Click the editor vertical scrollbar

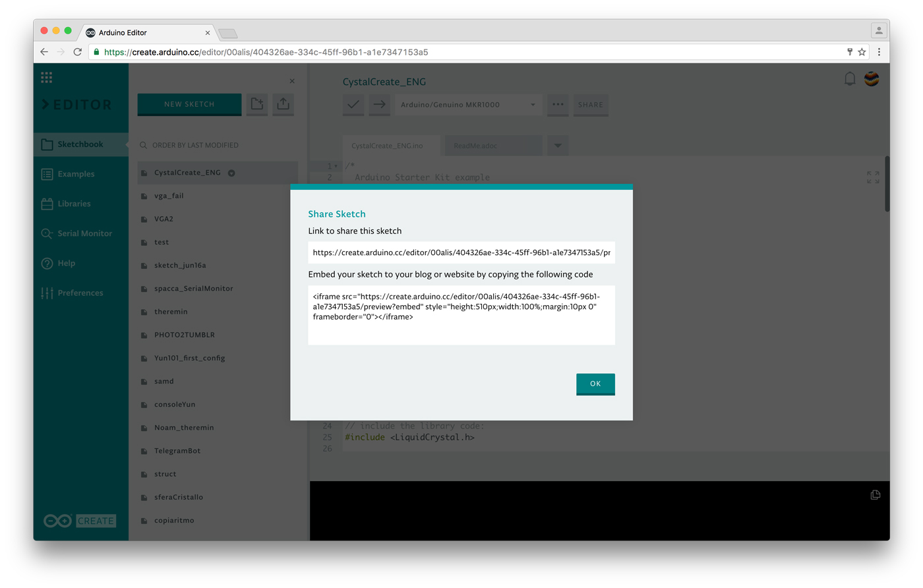point(887,185)
